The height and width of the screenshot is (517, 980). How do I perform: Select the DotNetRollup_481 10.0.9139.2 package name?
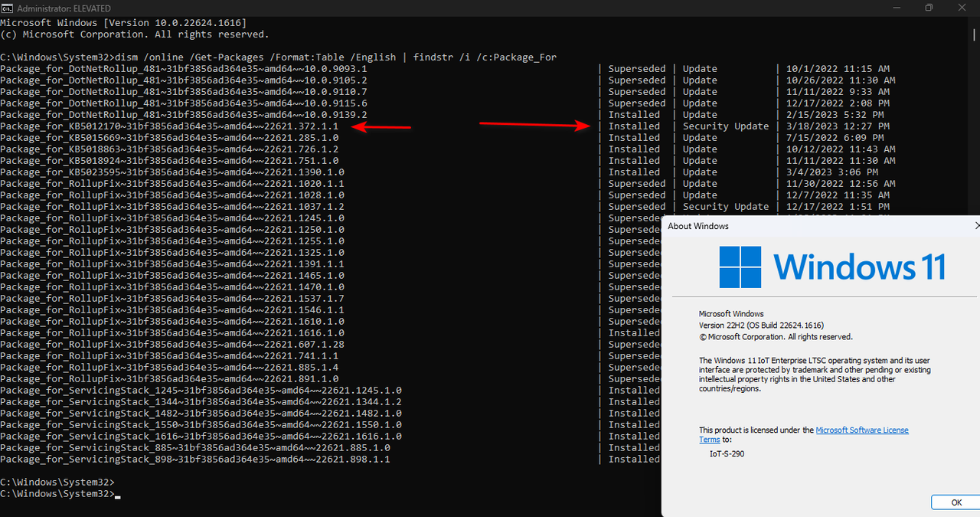click(184, 115)
